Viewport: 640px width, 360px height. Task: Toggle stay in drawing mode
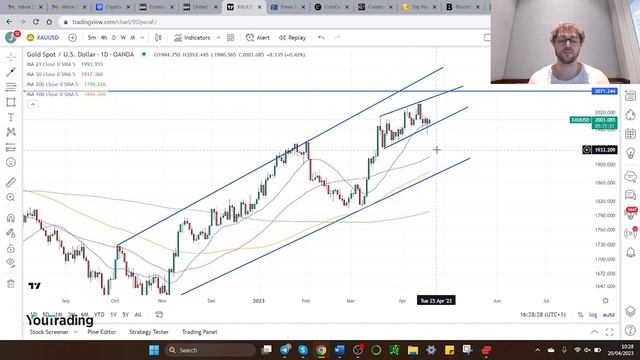(11, 233)
